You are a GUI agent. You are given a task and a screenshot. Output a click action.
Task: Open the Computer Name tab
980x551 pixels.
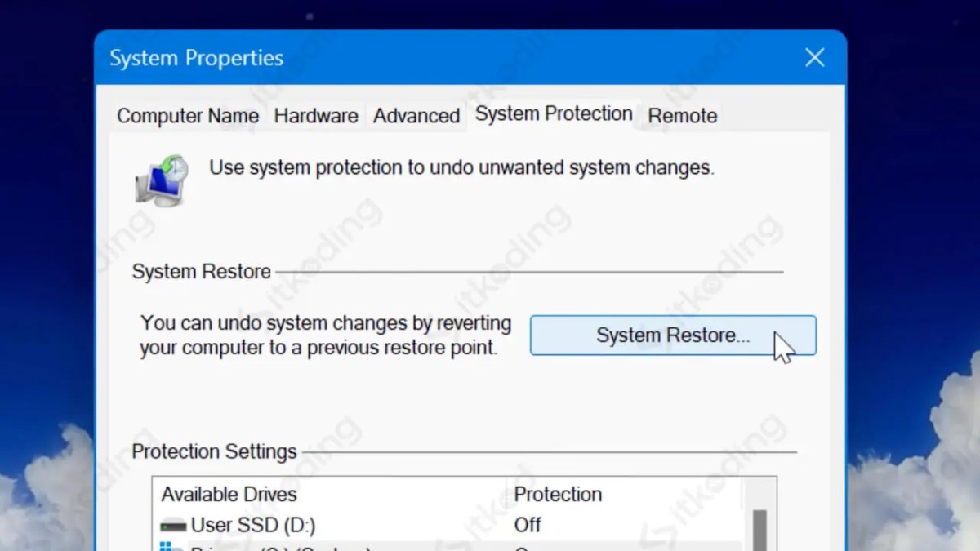[x=188, y=116]
